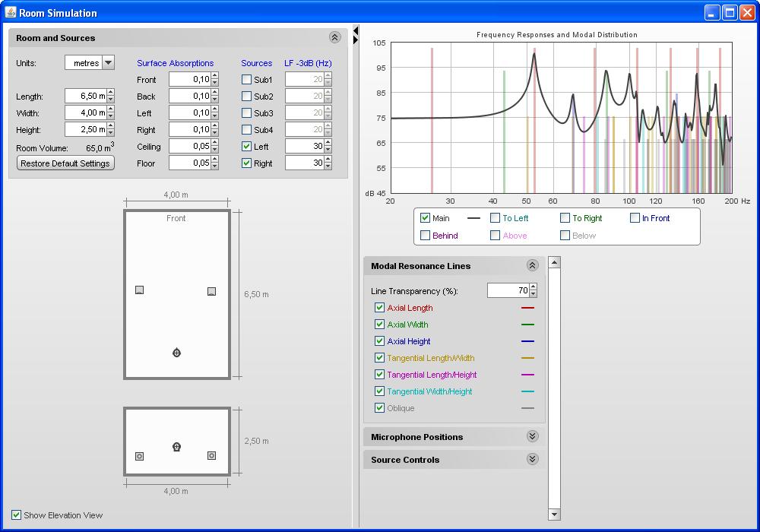Click the left speaker in elevation view
The height and width of the screenshot is (532, 760).
coord(139,456)
